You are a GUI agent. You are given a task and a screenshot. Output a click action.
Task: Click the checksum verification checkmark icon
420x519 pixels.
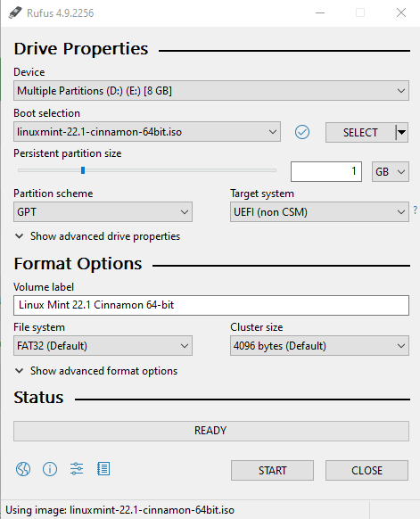tap(302, 132)
